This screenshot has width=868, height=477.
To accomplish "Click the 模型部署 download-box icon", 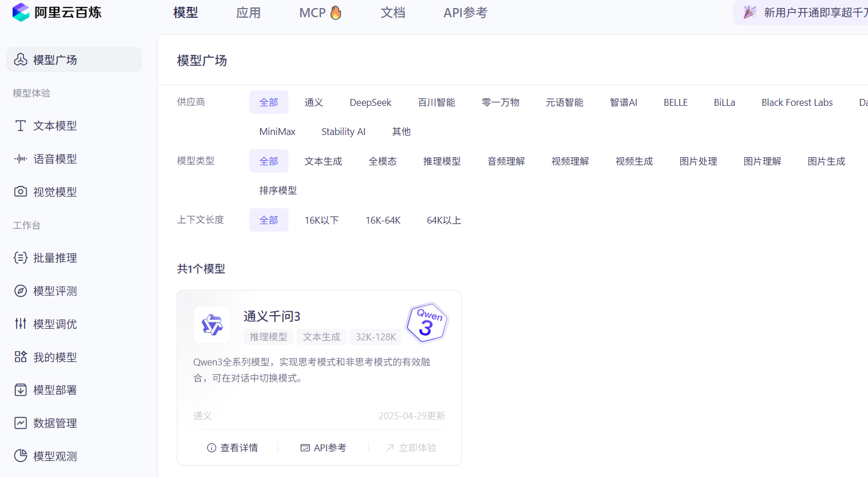I will click(21, 390).
